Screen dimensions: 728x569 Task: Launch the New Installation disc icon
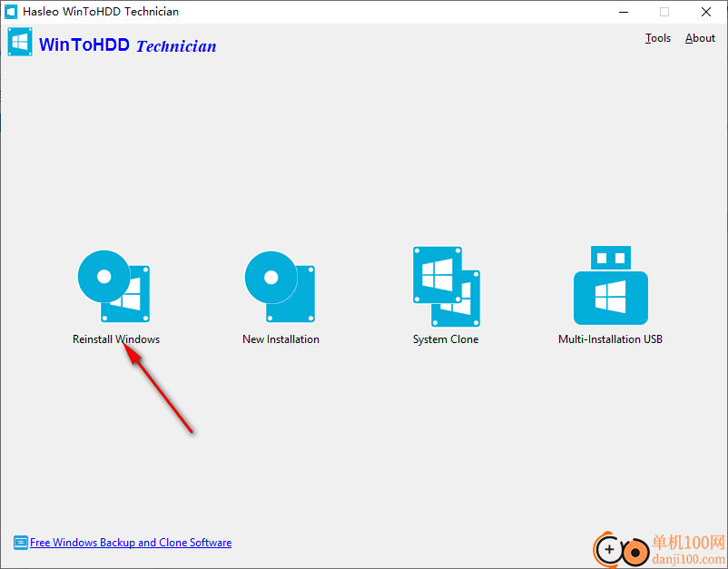click(280, 287)
